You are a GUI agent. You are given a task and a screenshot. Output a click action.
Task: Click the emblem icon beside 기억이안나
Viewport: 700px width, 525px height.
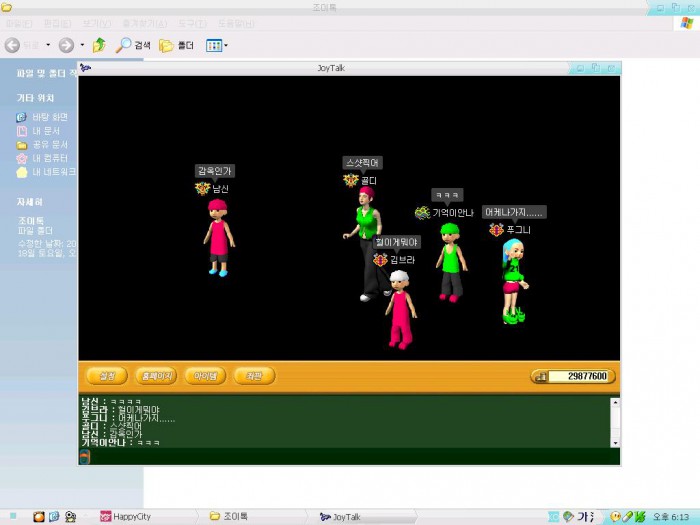pyautogui.click(x=422, y=213)
